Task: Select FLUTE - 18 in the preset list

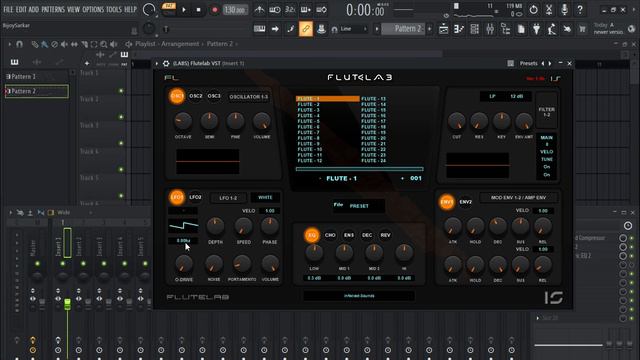Action: (373, 127)
